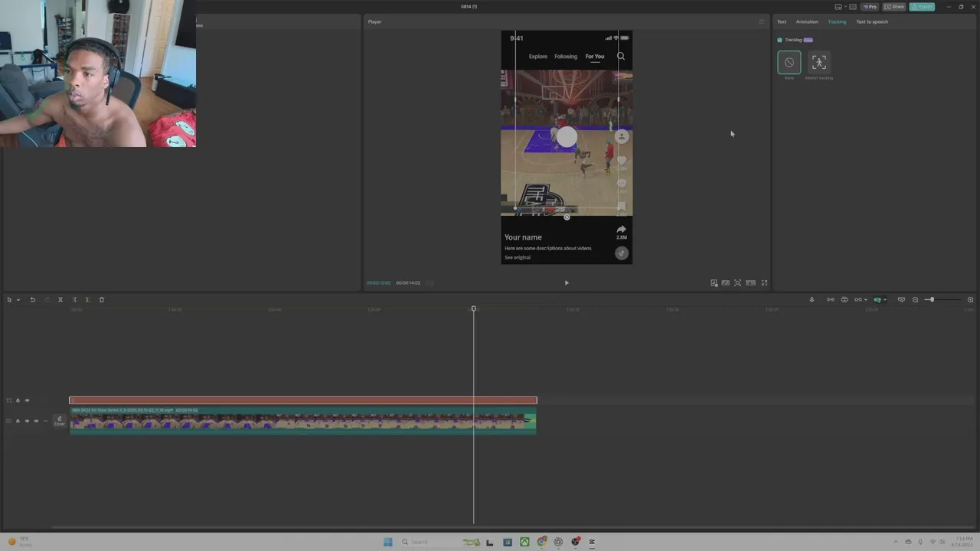Click the redo arrow in timeline toolbar
Viewport: 980px width, 551px height.
pyautogui.click(x=47, y=300)
